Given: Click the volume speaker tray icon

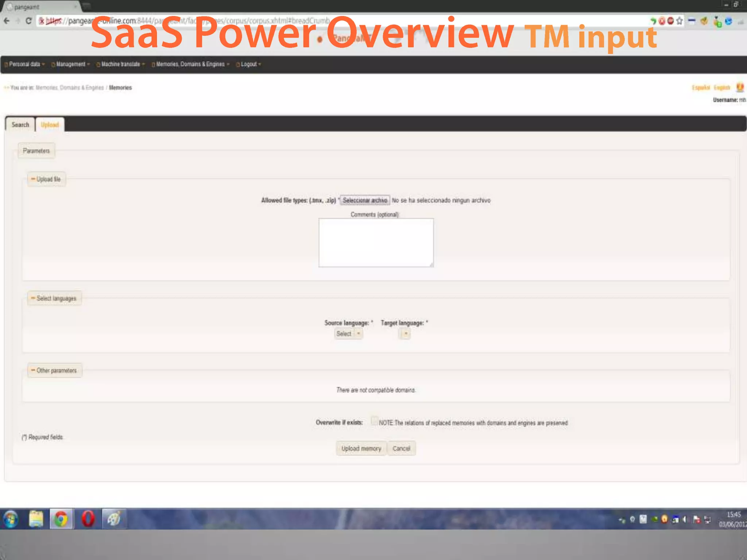Looking at the screenshot, I should 684,520.
